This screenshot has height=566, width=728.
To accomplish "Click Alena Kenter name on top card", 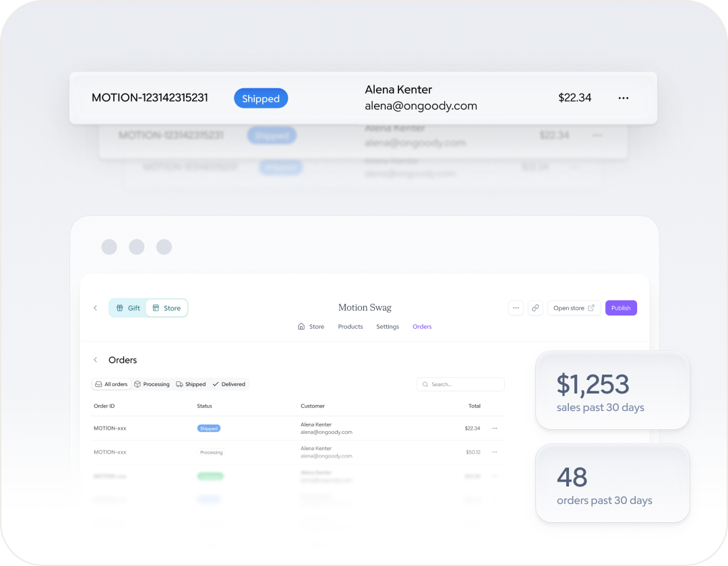I will (398, 90).
